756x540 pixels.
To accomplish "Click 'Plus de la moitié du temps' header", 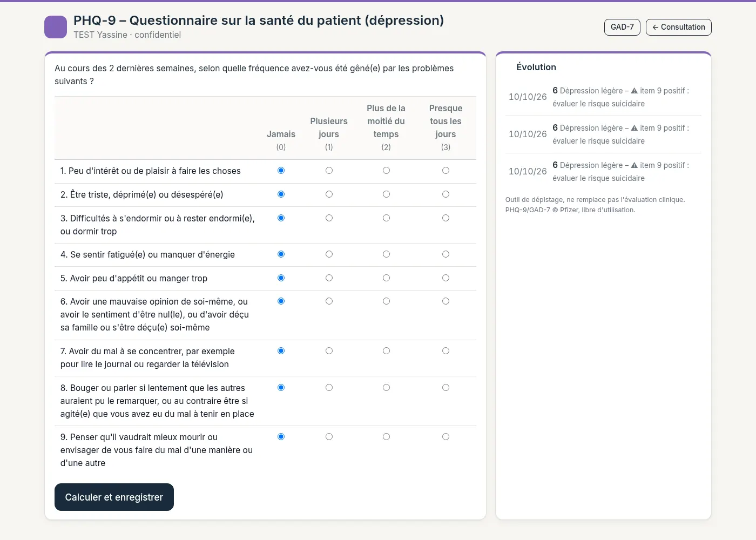I will pyautogui.click(x=386, y=127).
